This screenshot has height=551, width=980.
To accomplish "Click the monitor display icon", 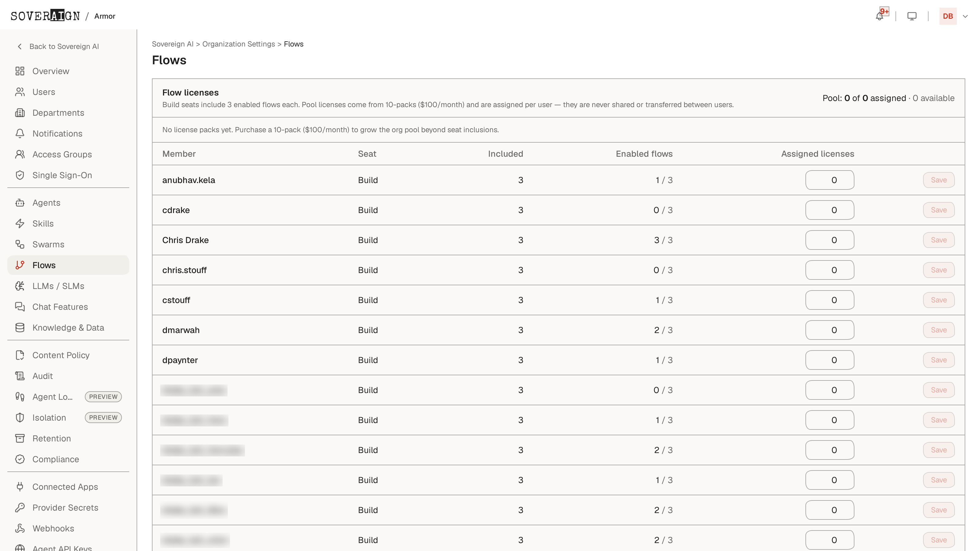I will coord(912,16).
